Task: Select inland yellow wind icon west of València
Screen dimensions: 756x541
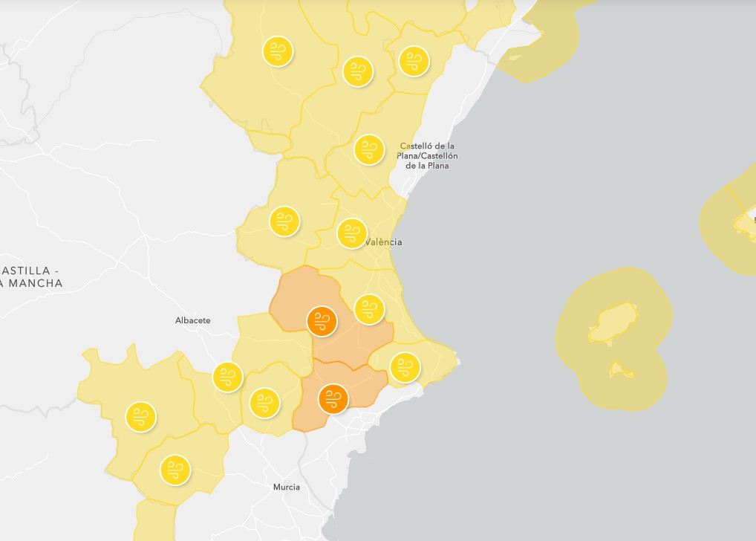Action: pos(284,221)
